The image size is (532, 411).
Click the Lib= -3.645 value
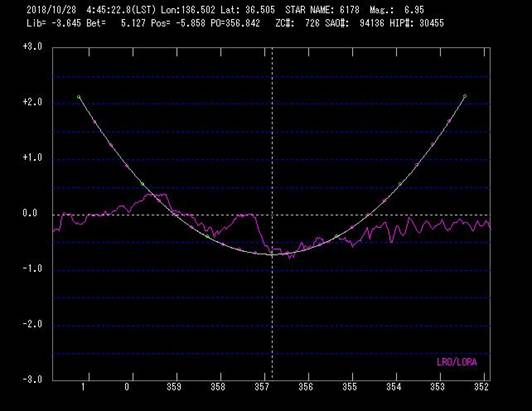(x=54, y=23)
